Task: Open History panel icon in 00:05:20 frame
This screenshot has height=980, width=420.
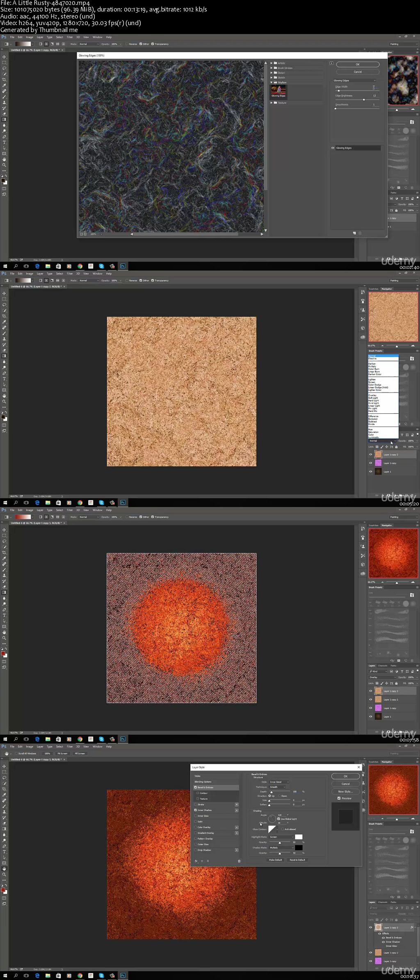Action: pyautogui.click(x=363, y=292)
